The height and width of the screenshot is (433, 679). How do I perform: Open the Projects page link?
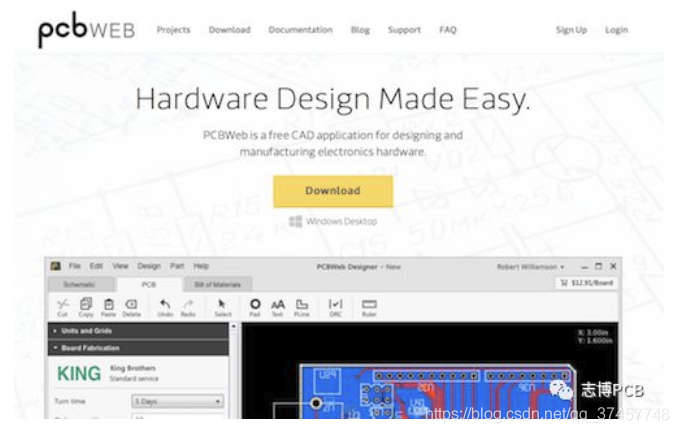point(173,30)
